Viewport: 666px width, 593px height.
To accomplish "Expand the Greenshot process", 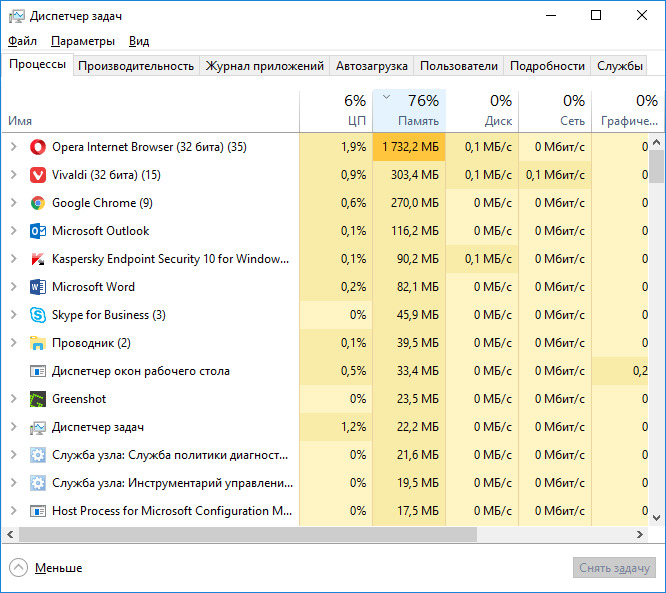I will (14, 399).
